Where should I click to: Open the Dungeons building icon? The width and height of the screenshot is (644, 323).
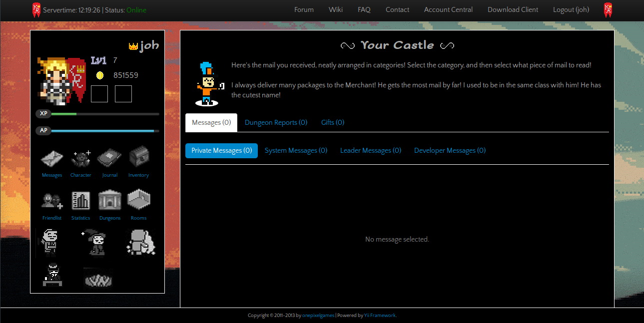coord(110,200)
